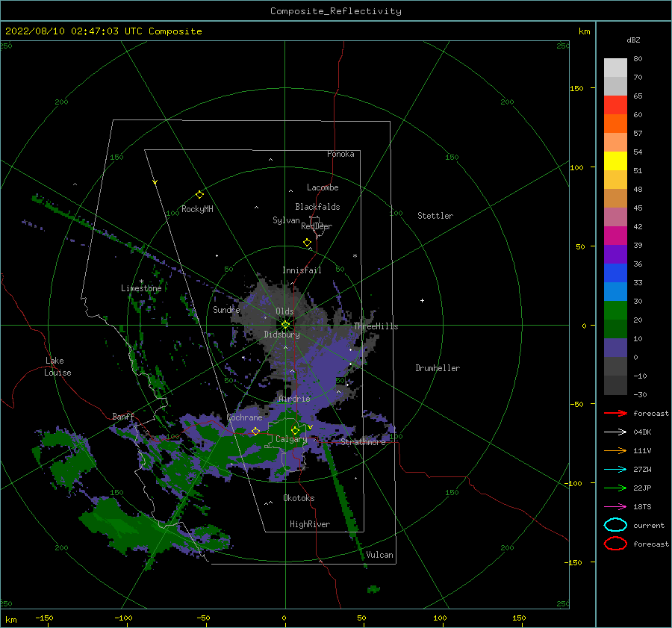The height and width of the screenshot is (628, 672).
Task: Select the Stettler label
Action: coord(435,216)
